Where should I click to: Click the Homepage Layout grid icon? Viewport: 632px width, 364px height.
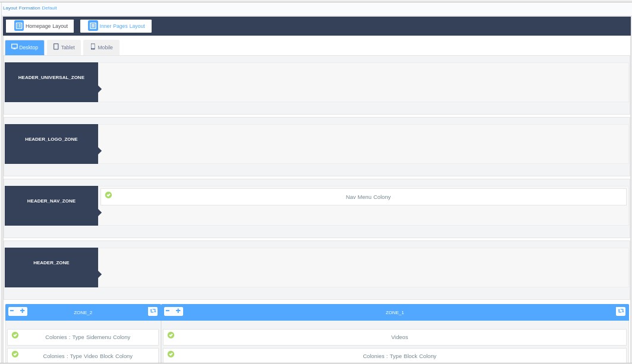(x=19, y=26)
